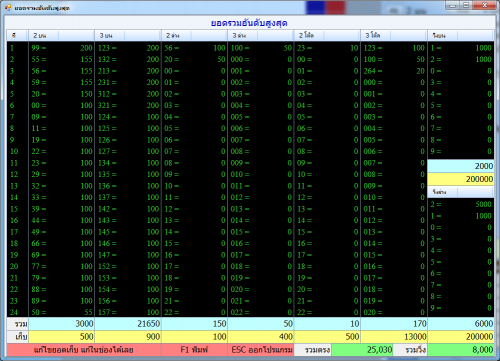Click the รวมตรง value 25,030
The image size is (500, 361).
(362, 350)
